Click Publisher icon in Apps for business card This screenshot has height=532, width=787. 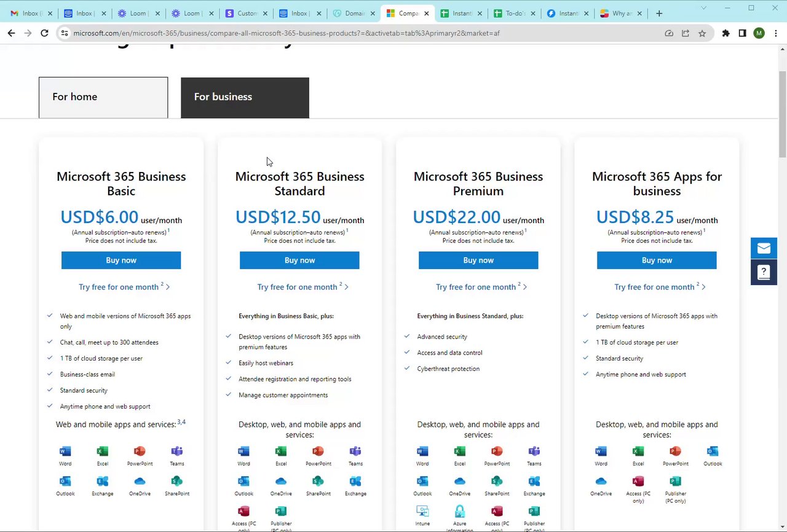coord(675,481)
